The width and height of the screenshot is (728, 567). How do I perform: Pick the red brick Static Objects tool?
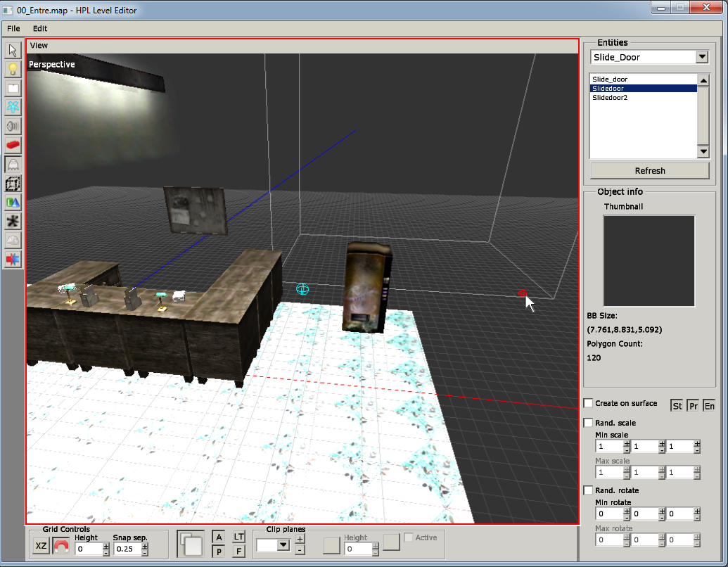pyautogui.click(x=13, y=146)
